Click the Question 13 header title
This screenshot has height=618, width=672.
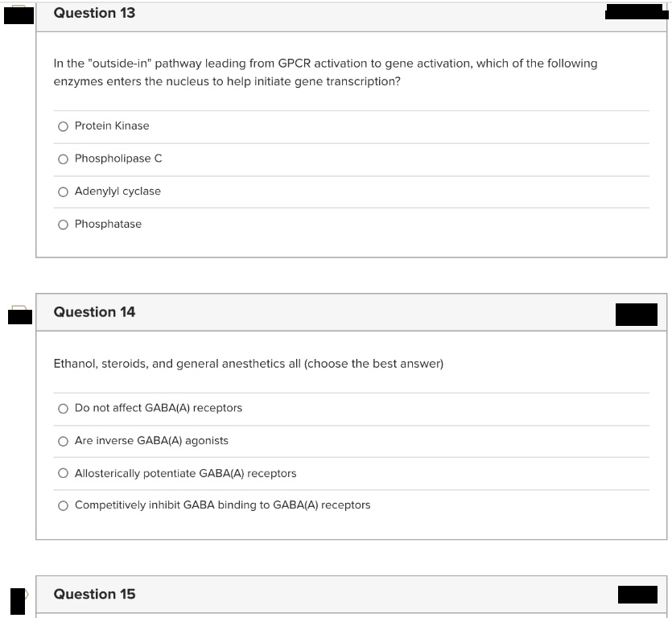[x=94, y=13]
